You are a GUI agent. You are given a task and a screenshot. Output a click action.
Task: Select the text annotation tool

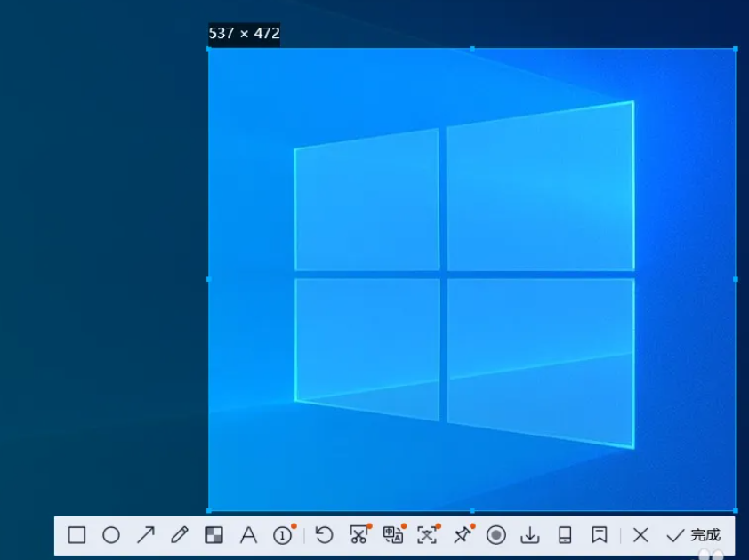pyautogui.click(x=249, y=535)
